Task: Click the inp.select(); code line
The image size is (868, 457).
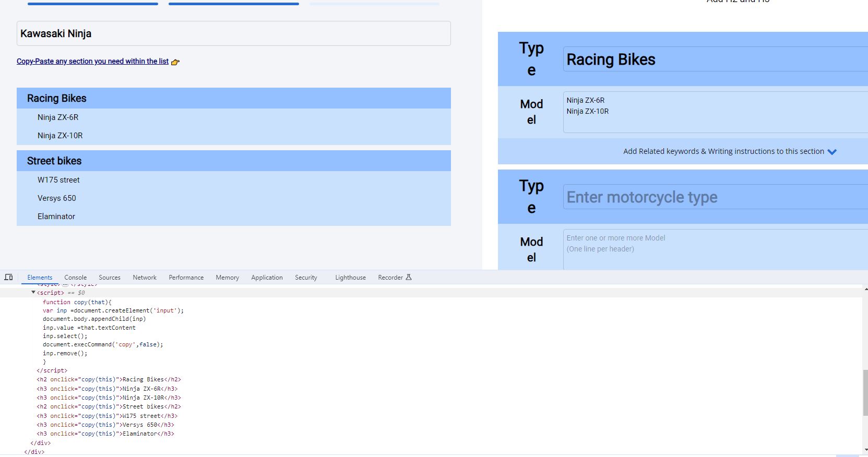Action: (65, 336)
